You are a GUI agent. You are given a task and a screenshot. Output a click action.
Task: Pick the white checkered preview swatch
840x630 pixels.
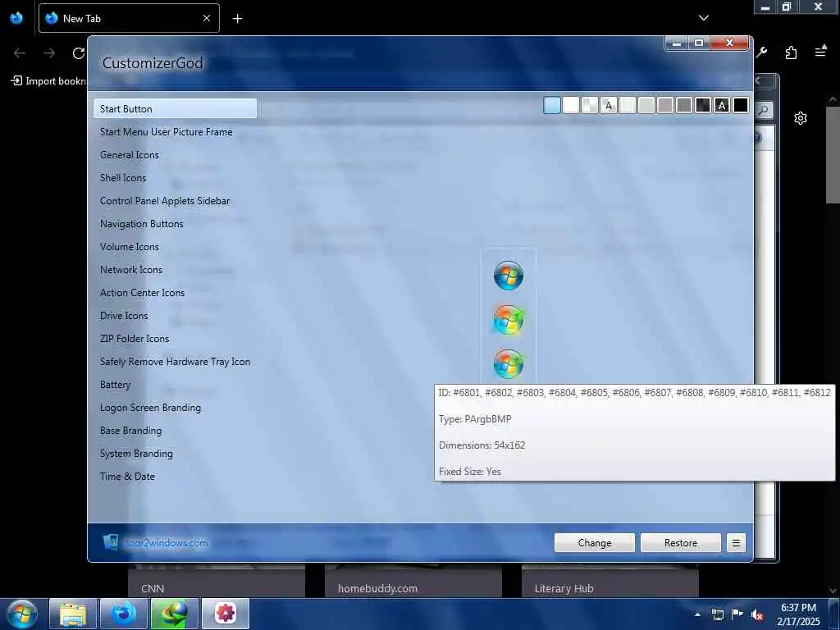pos(590,106)
